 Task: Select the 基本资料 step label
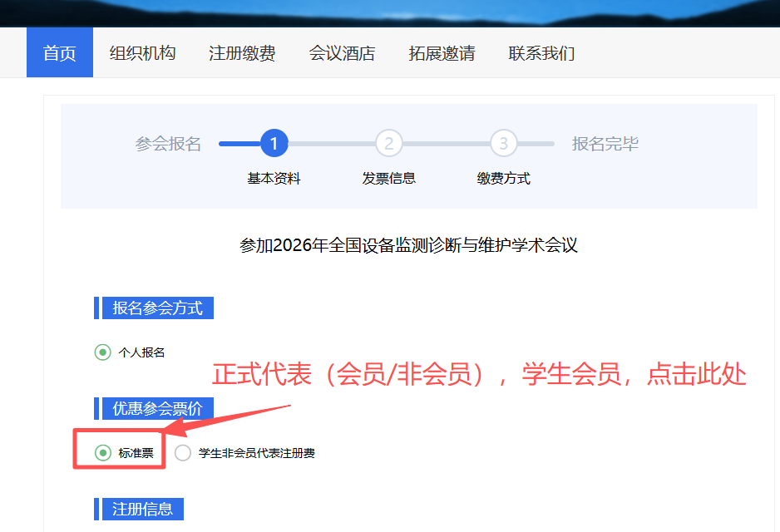(x=274, y=178)
